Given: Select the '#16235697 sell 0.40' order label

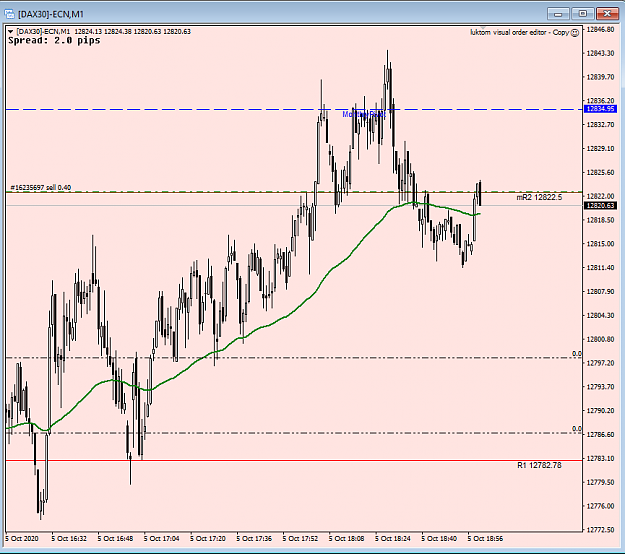Looking at the screenshot, I should tap(41, 187).
